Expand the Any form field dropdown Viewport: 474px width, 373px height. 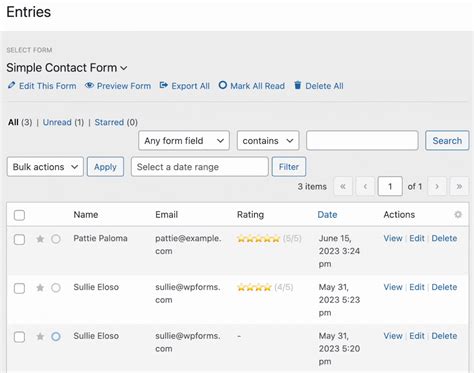[x=184, y=141]
